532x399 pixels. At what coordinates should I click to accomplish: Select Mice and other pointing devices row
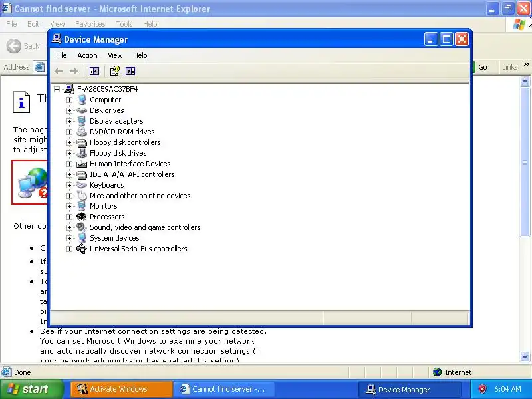click(x=140, y=196)
